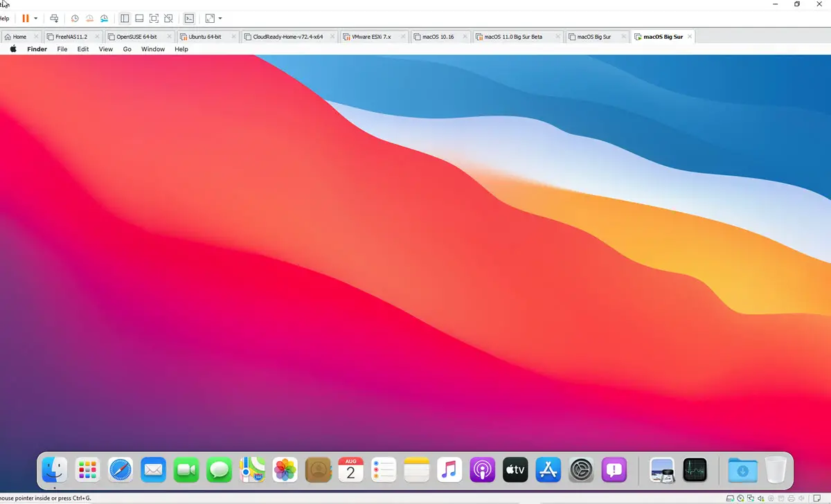
Task: Toggle the thumbnail bar view
Action: click(139, 19)
